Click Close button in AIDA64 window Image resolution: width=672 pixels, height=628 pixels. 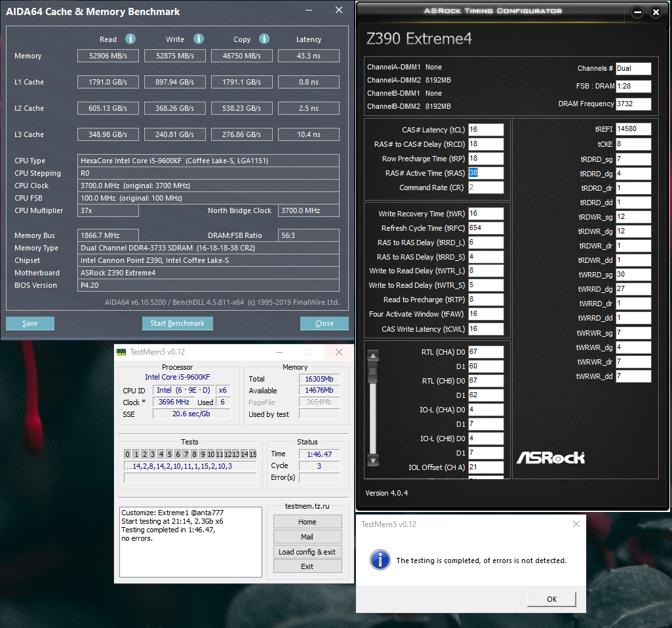[325, 323]
